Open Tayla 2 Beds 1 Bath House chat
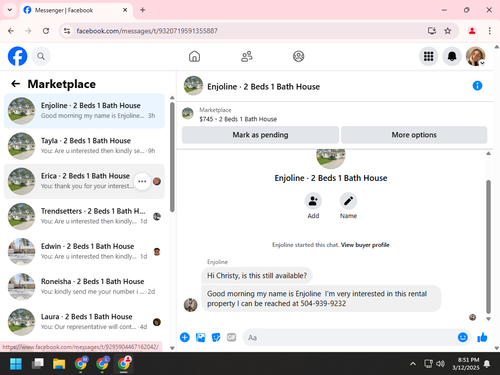The image size is (500, 375). point(84,146)
